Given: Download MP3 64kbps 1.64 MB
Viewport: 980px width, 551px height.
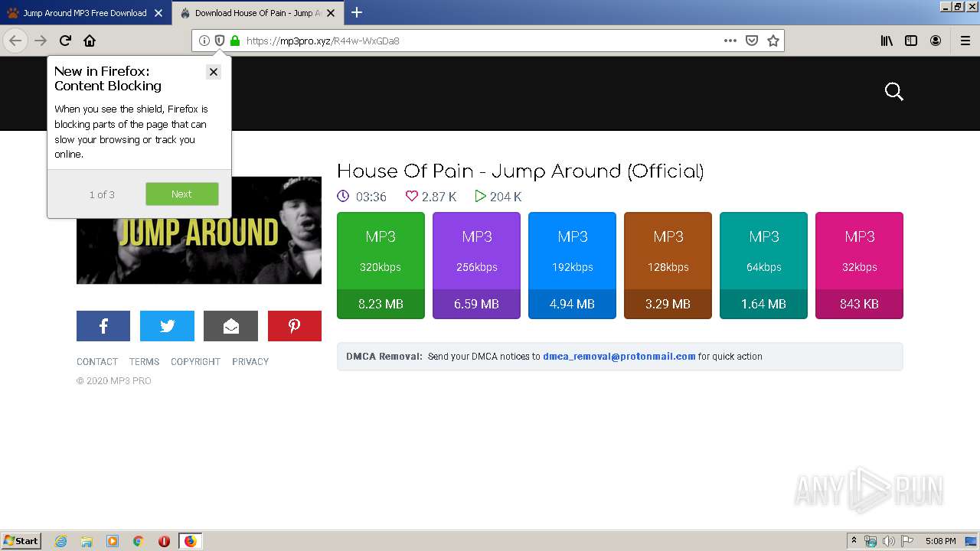Looking at the screenshot, I should click(763, 266).
